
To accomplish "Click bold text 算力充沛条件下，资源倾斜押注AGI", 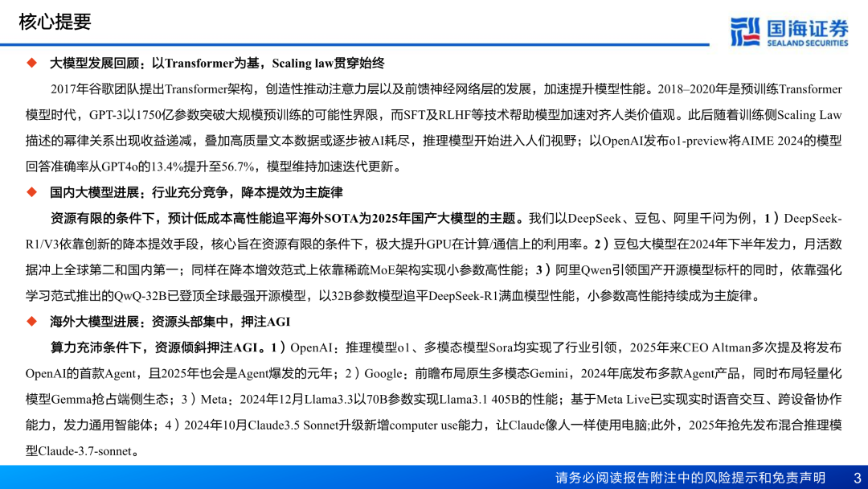I will 154,347.
